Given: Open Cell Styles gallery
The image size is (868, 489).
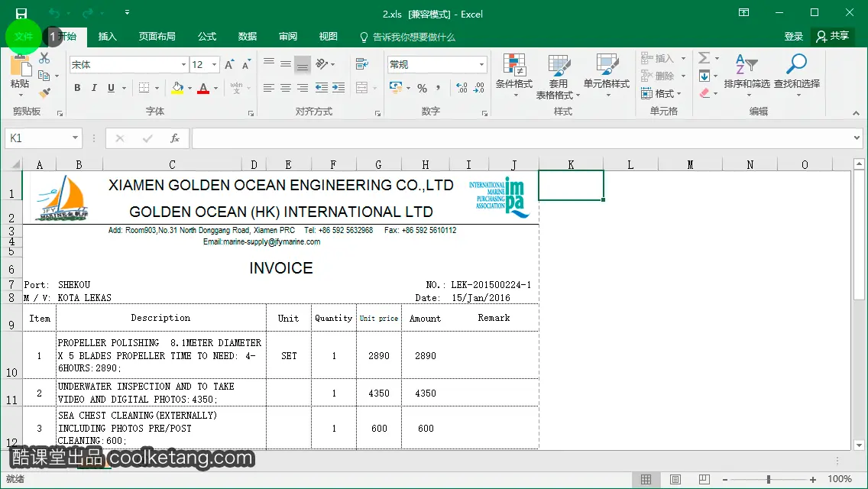Looking at the screenshot, I should 607,76.
